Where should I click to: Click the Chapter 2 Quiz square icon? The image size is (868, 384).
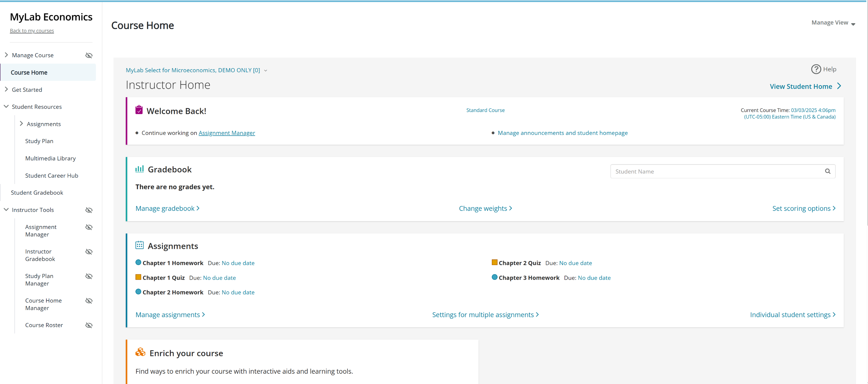click(x=494, y=262)
